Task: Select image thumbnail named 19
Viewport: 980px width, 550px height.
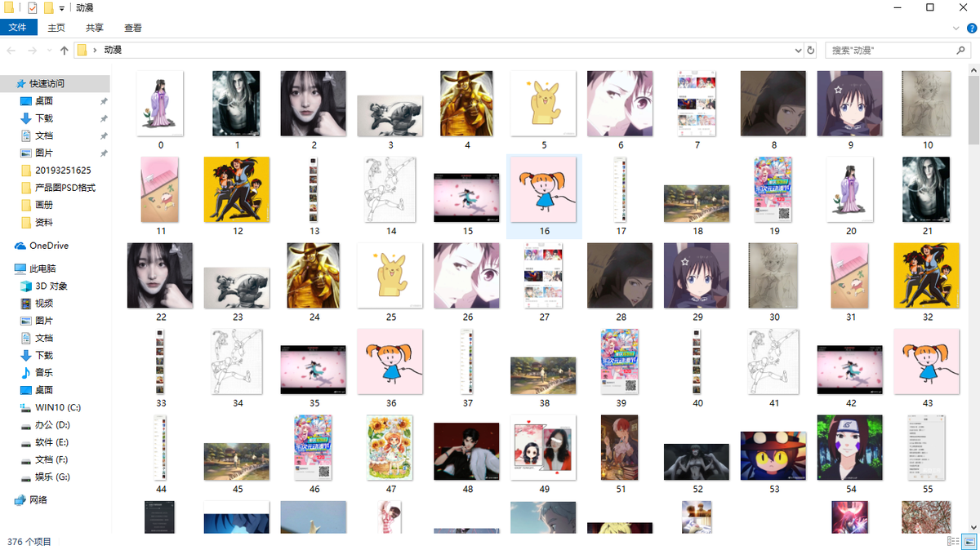Action: (774, 189)
